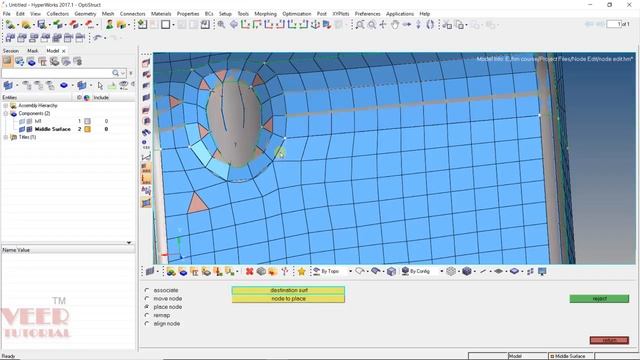The width and height of the screenshot is (640, 360).
Task: Click the export solver deck red arrow icon
Action: (x=73, y=24)
